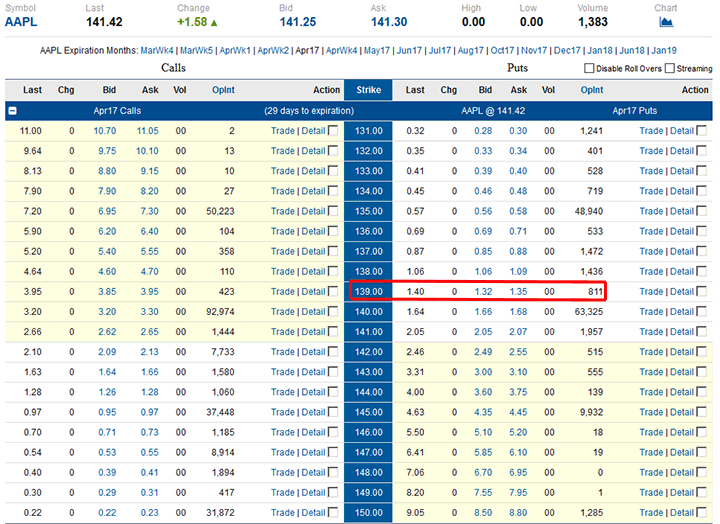This screenshot has width=720, height=524.
Task: Click Trade for 150.00 put
Action: 651,513
